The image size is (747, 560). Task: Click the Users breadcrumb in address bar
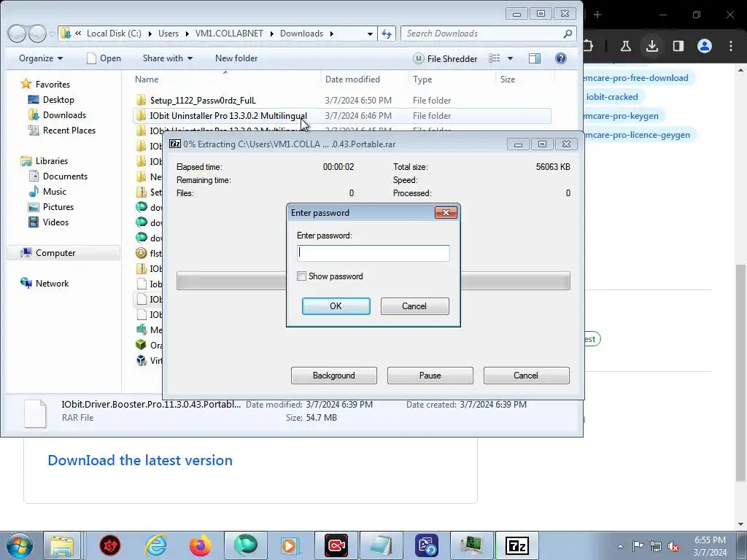click(x=169, y=34)
